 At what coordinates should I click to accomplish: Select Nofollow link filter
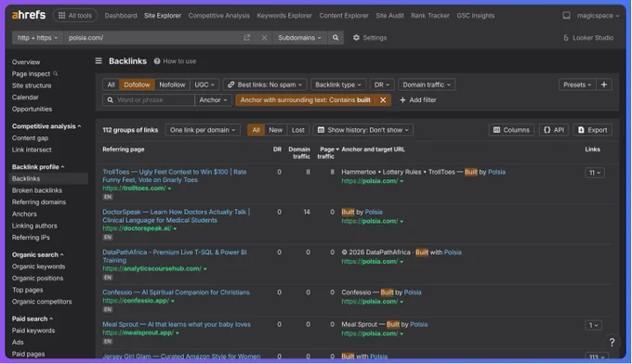coord(172,84)
